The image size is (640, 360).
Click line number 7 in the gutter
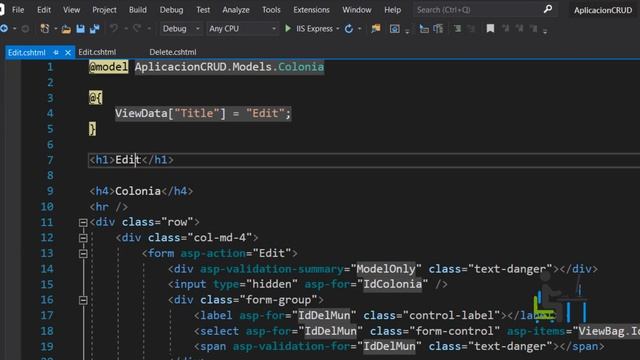50,160
